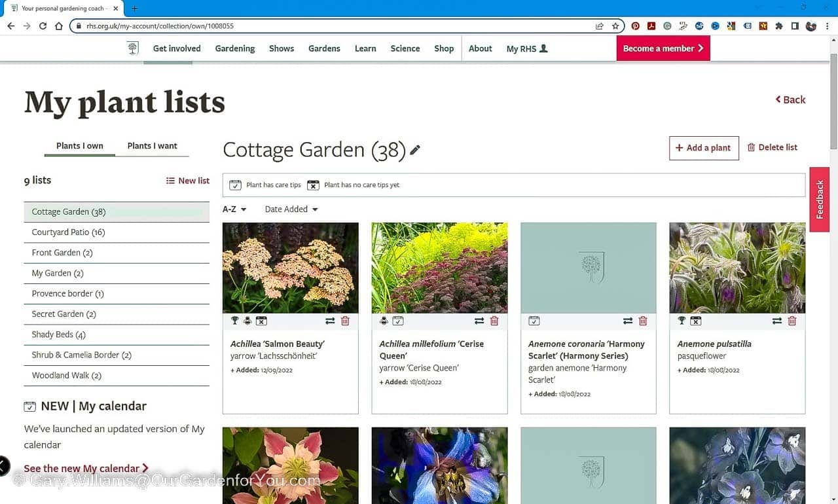838x504 pixels.
Task: Click no-care-tips calendar icon on Anemone pulsatilla card
Action: [695, 321]
